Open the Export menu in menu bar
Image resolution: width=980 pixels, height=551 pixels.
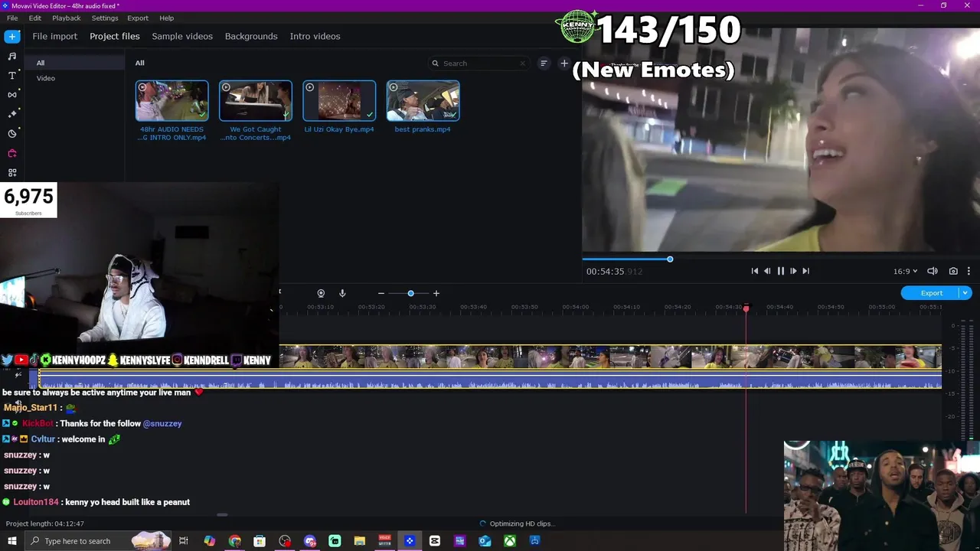(x=138, y=18)
